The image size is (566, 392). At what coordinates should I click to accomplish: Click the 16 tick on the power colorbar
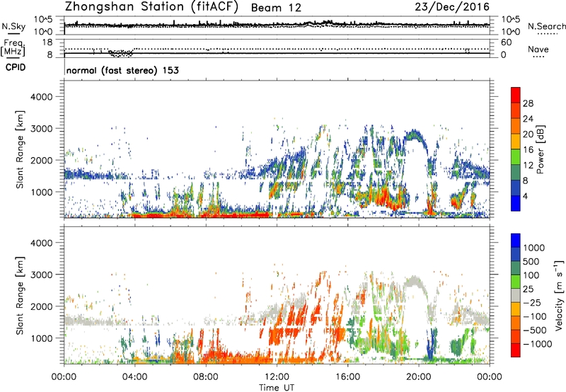click(528, 150)
